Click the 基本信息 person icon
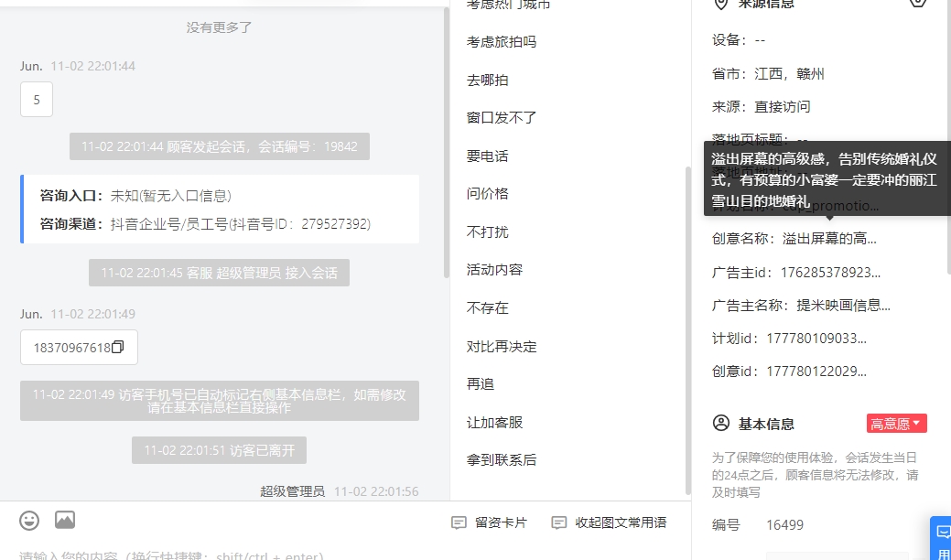951x560 pixels. click(x=721, y=423)
